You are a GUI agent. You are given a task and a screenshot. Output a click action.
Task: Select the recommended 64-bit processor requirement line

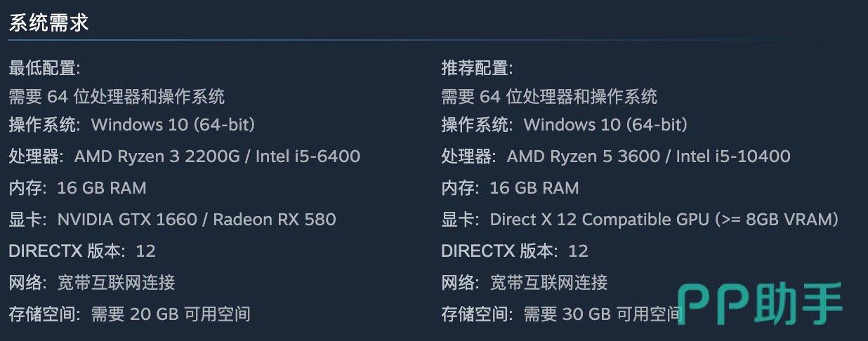point(549,96)
